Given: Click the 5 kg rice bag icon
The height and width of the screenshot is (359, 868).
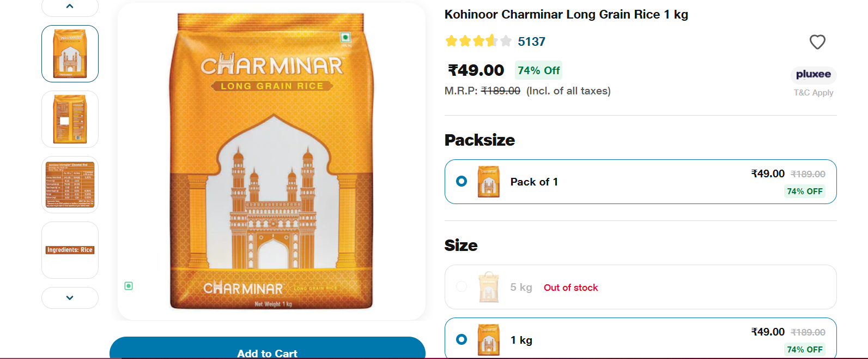Looking at the screenshot, I should pos(488,288).
